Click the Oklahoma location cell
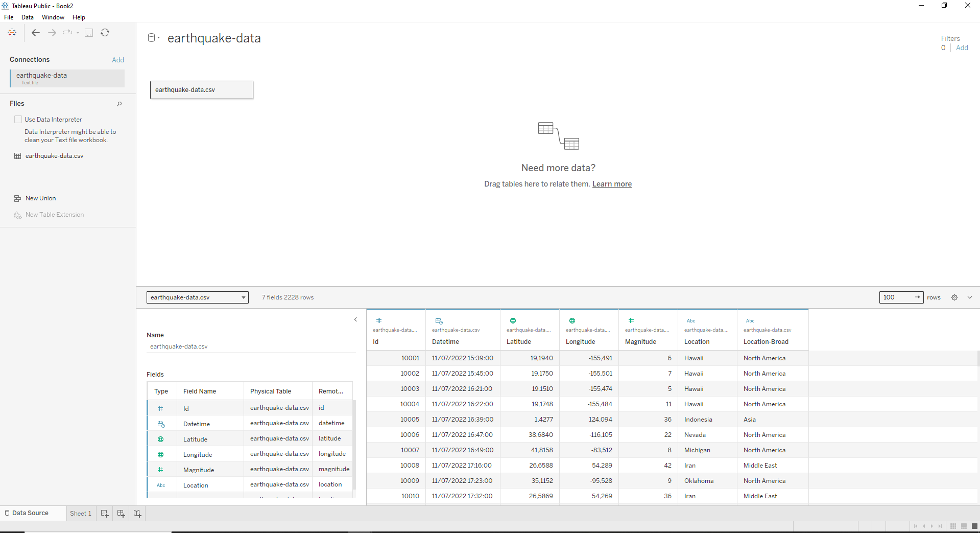Image resolution: width=980 pixels, height=533 pixels. coord(707,481)
